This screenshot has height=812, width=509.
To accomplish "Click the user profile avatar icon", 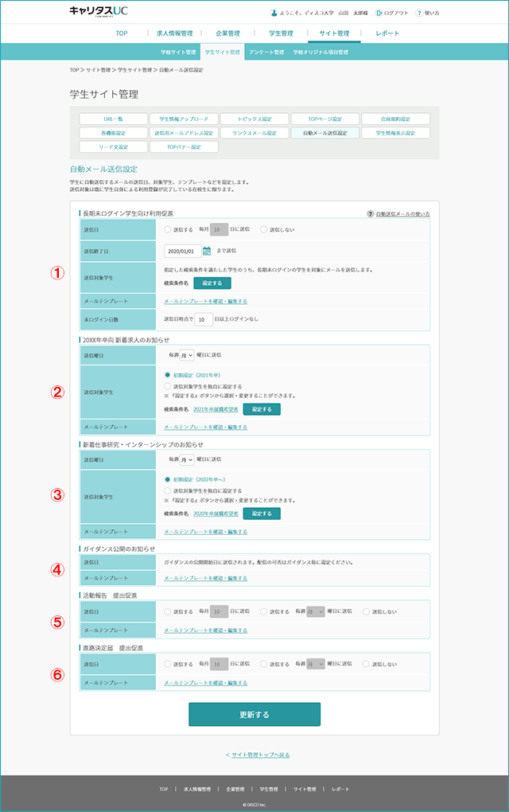I will (274, 13).
